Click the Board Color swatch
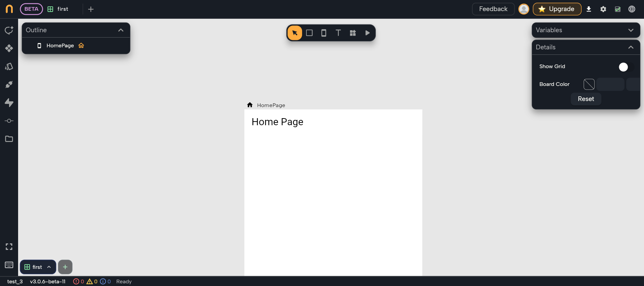644x286 pixels. (589, 84)
